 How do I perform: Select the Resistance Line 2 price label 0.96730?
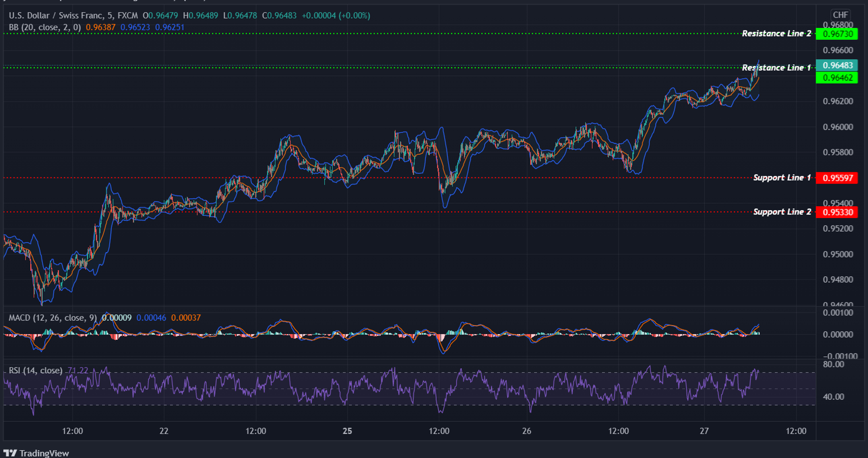click(x=837, y=33)
